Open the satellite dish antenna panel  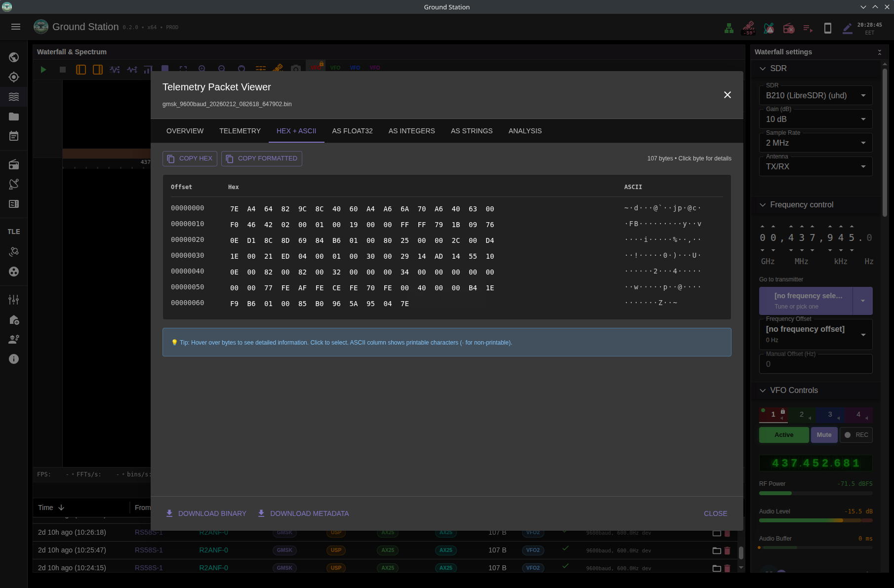click(14, 184)
